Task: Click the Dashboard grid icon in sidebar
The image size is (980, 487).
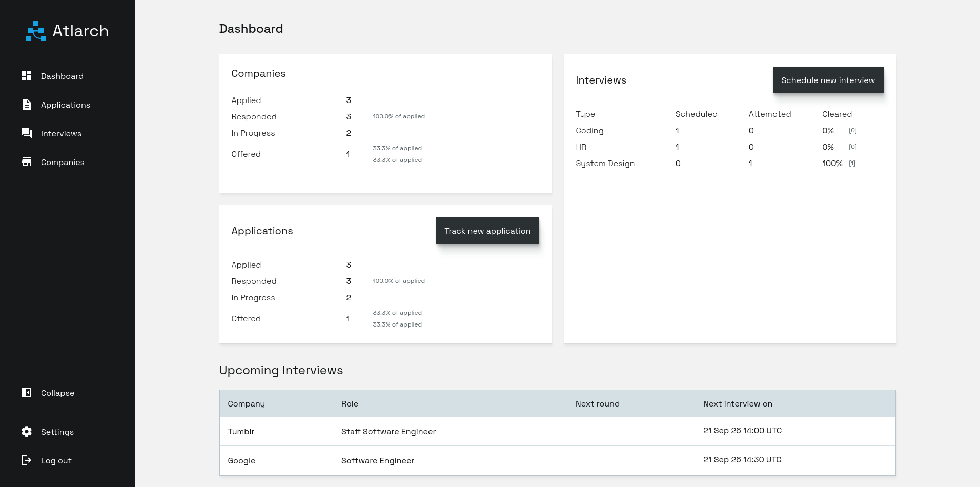Action: click(27, 76)
